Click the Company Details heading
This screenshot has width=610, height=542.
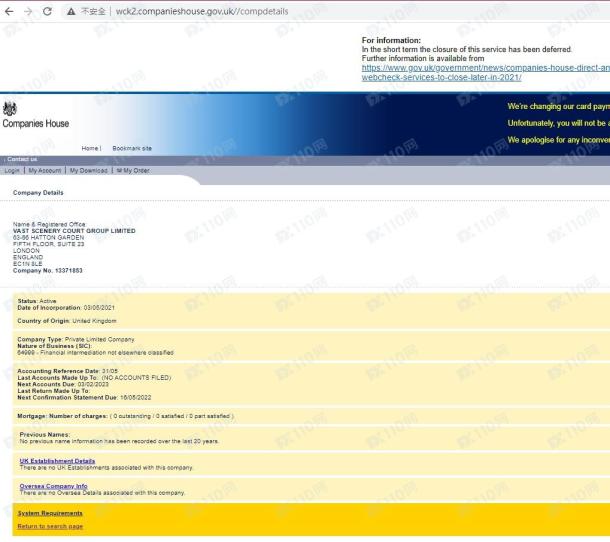38,193
